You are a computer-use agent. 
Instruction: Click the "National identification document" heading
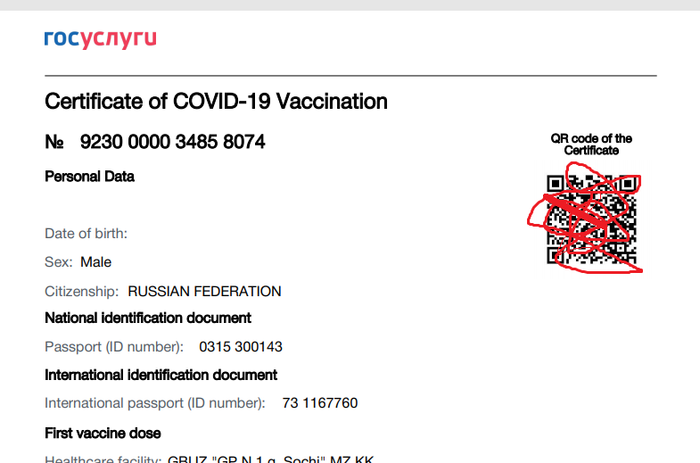coord(148,318)
